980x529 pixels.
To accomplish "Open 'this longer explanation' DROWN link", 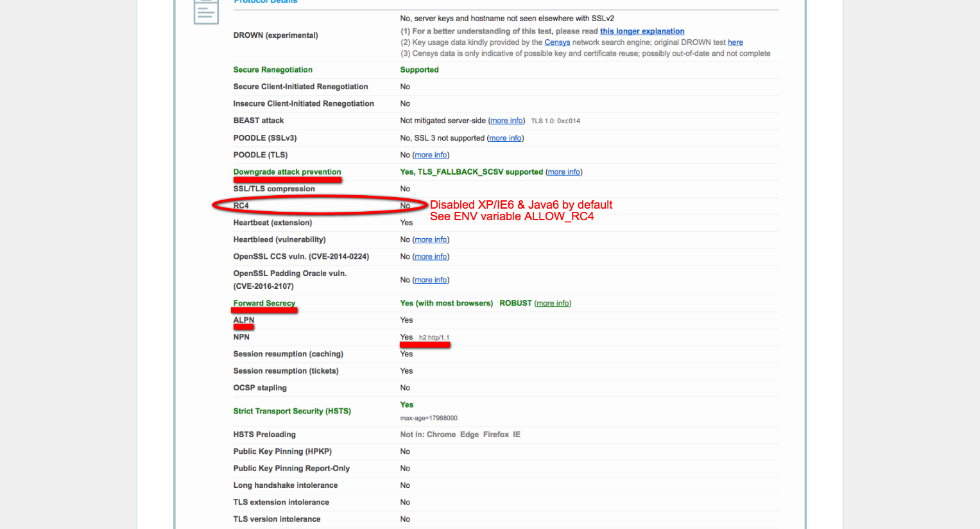I will pyautogui.click(x=642, y=31).
